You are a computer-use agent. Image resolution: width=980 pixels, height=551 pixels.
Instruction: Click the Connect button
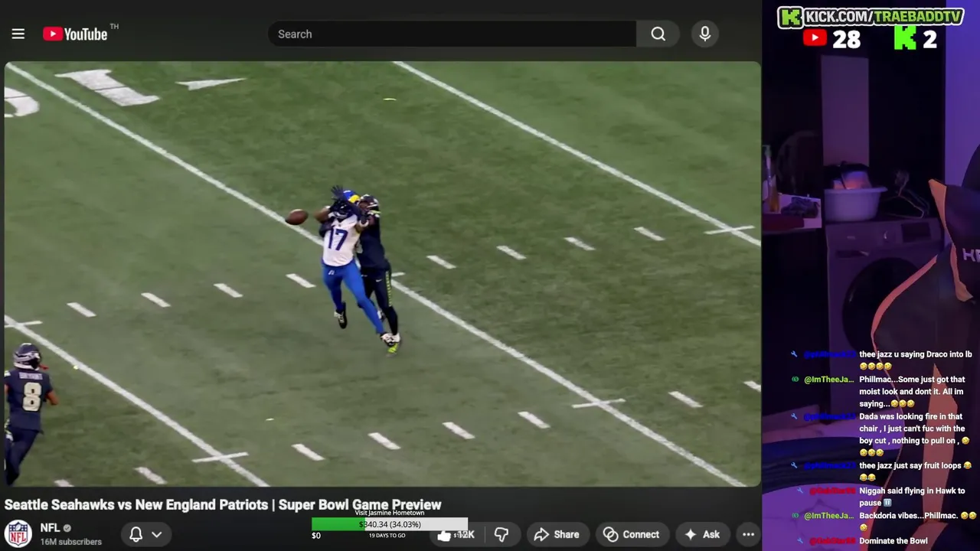631,534
